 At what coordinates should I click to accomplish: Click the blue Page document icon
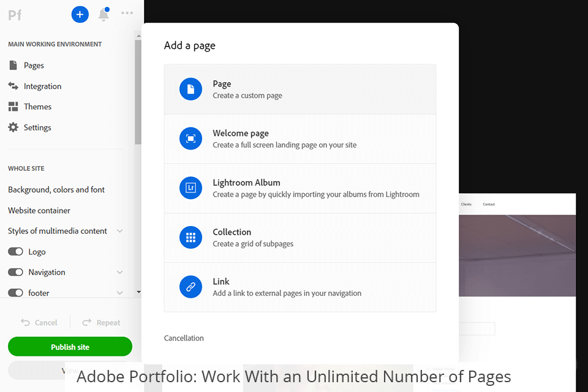(x=190, y=89)
